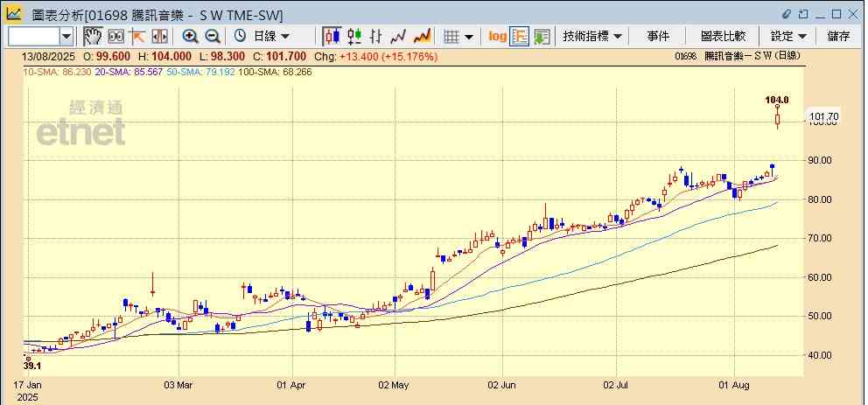Click the binoculars view icon
Viewport: 868px width, 405px height.
pos(116,37)
